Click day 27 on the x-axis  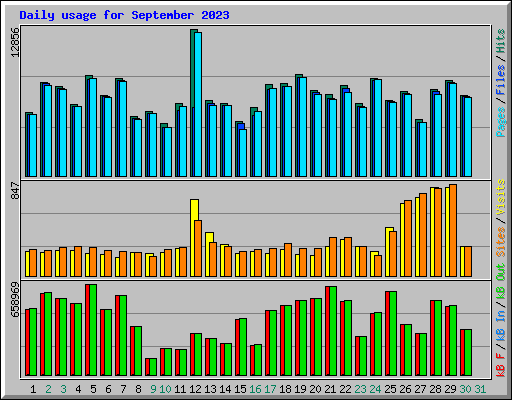[420, 389]
